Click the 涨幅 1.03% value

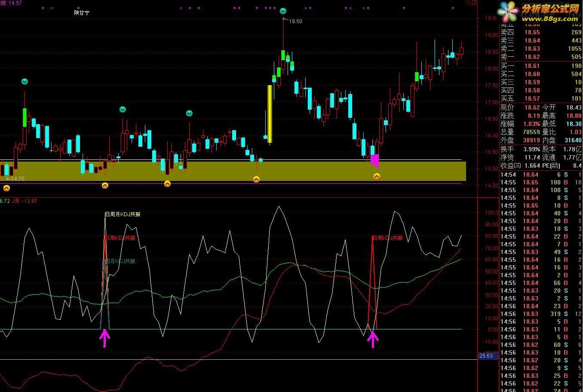click(x=531, y=124)
